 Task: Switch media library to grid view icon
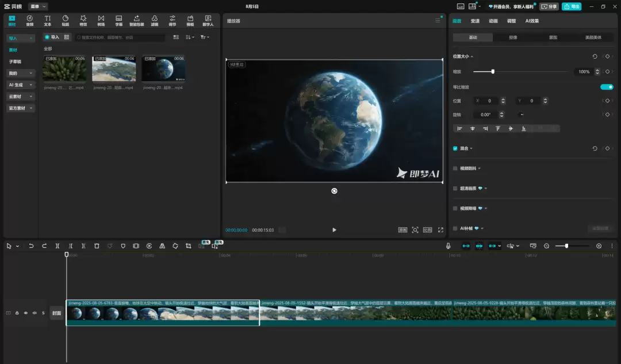[x=176, y=37]
